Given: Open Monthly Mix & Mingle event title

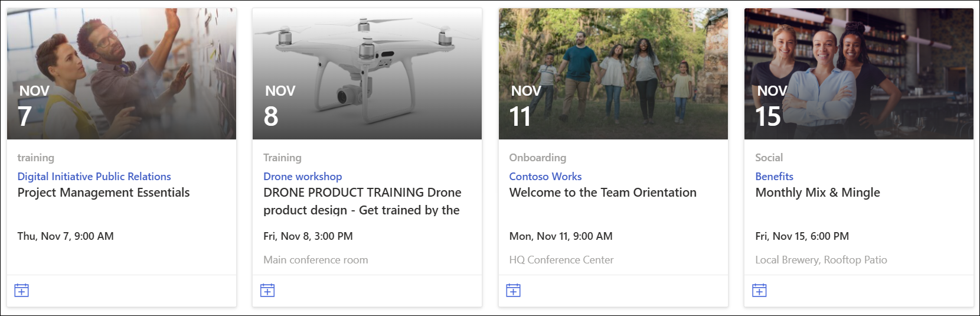Looking at the screenshot, I should [817, 193].
